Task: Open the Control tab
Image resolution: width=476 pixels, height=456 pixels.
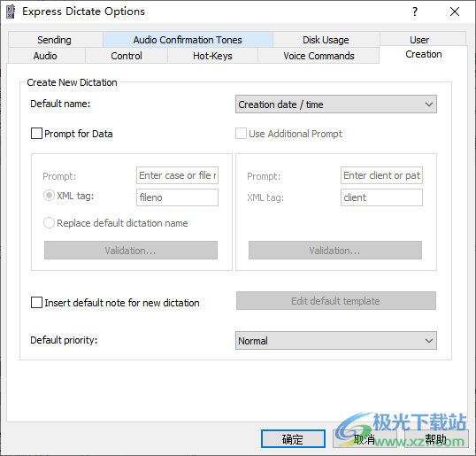Action: point(127,56)
